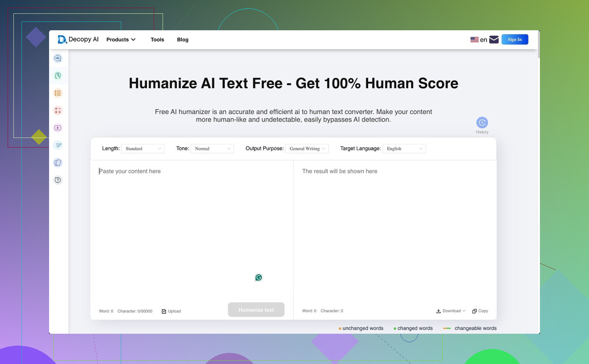This screenshot has width=589, height=364.
Task: Click the purple video play sidebar icon
Action: click(58, 128)
